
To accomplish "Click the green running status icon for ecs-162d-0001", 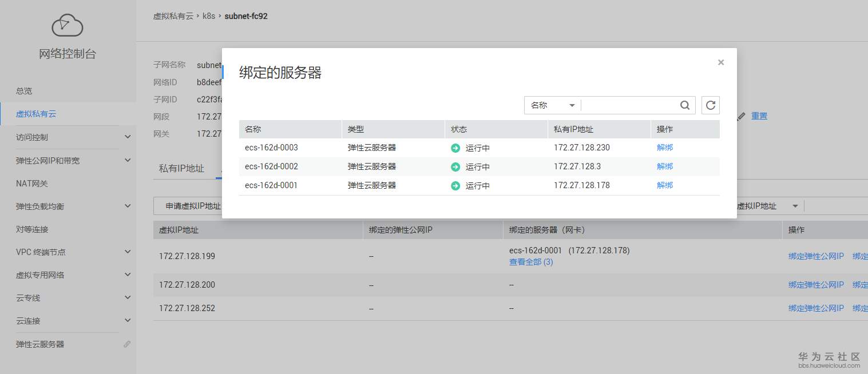I will 455,185.
